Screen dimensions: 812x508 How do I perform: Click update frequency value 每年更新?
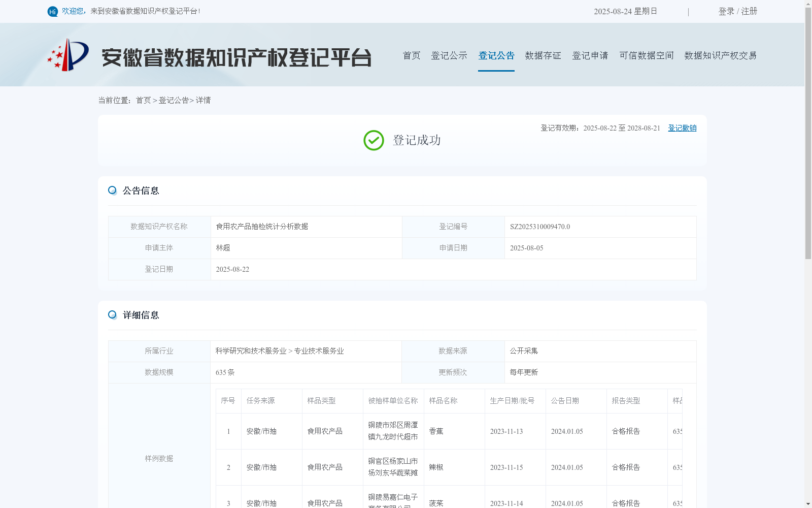click(x=524, y=372)
